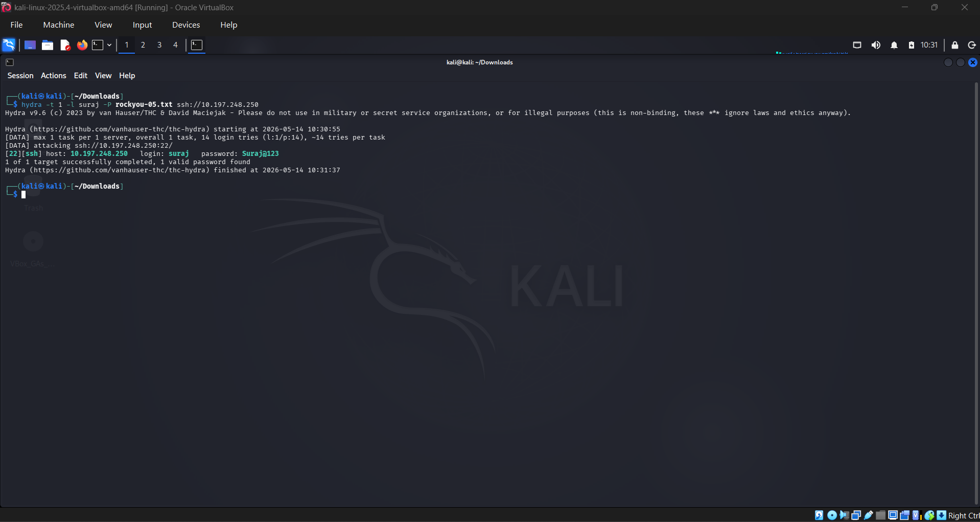Viewport: 980px width, 522px height.
Task: Click the [22][ssh] result tag
Action: [x=24, y=154]
